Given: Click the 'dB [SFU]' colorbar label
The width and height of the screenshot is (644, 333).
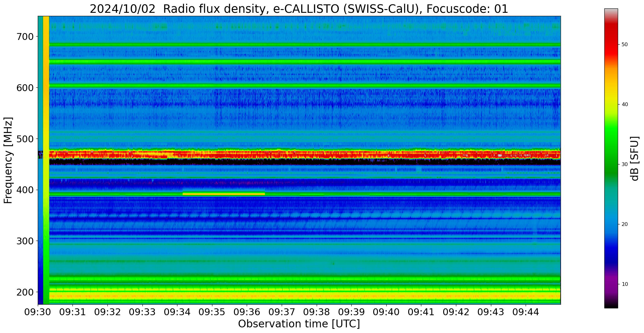Looking at the screenshot, I should 635,158.
